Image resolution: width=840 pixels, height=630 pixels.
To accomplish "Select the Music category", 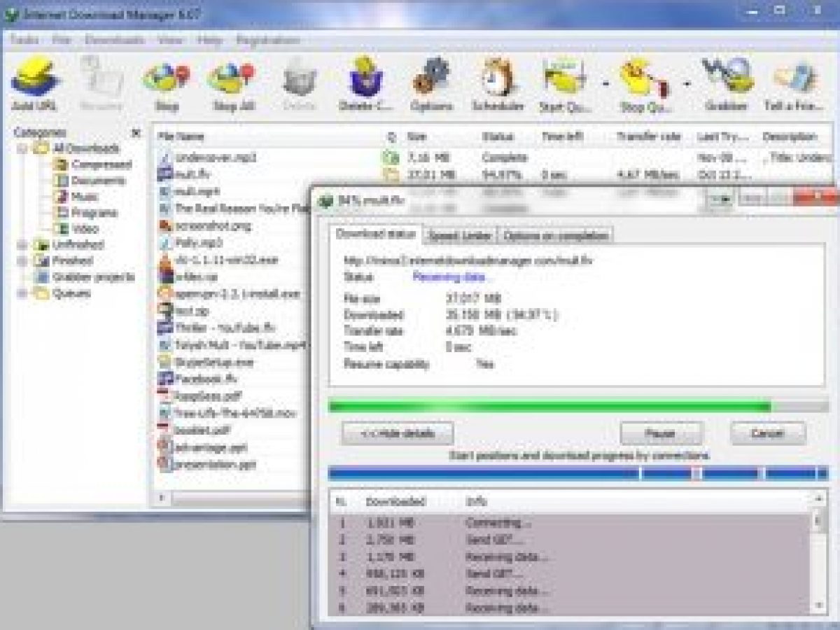I will click(85, 197).
